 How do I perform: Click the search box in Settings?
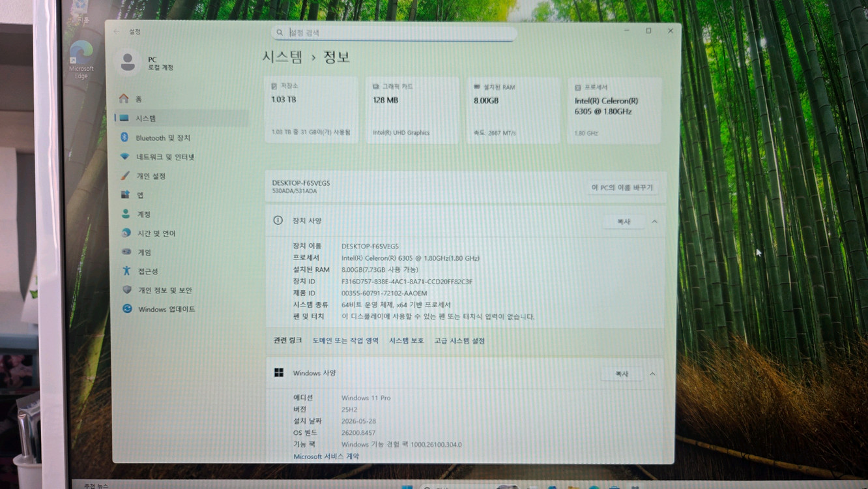(x=394, y=33)
